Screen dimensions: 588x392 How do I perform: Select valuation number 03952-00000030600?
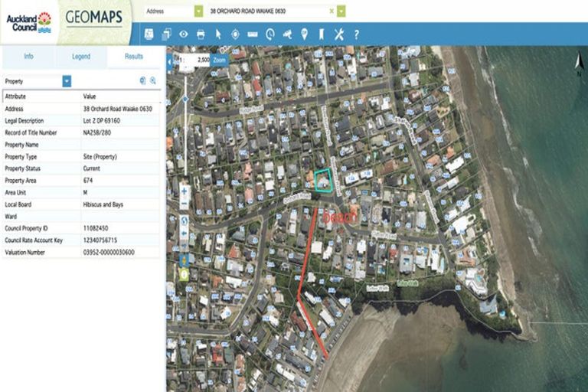point(109,253)
